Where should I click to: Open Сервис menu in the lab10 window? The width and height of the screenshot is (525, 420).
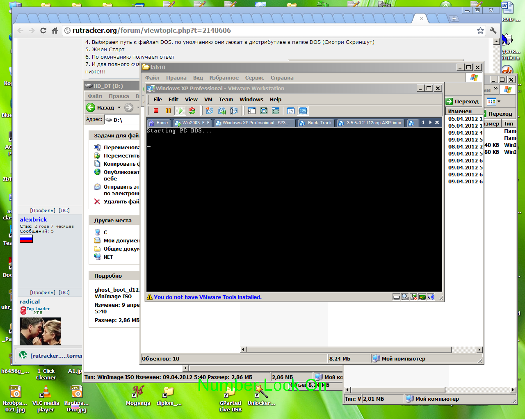click(254, 78)
